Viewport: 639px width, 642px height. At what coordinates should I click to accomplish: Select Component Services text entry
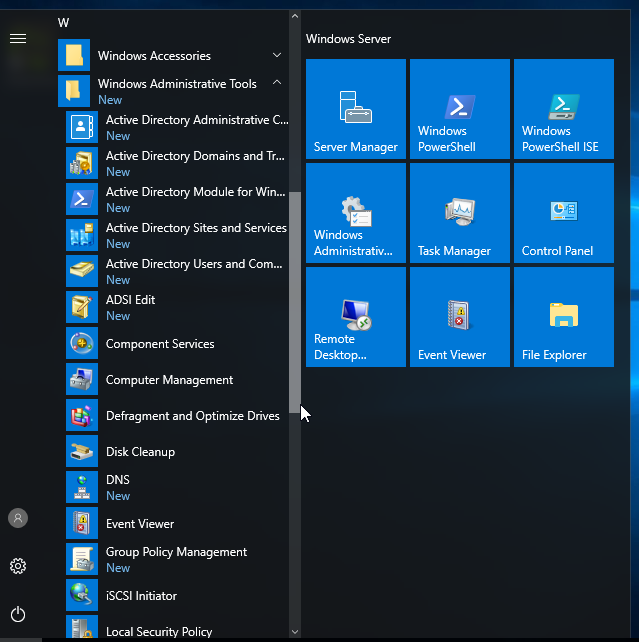160,344
